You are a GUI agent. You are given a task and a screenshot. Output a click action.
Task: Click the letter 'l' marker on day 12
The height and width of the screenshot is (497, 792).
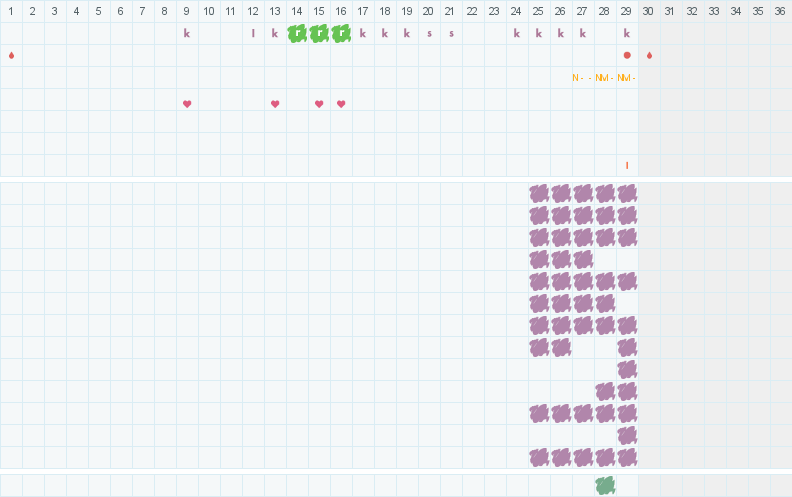coord(253,33)
